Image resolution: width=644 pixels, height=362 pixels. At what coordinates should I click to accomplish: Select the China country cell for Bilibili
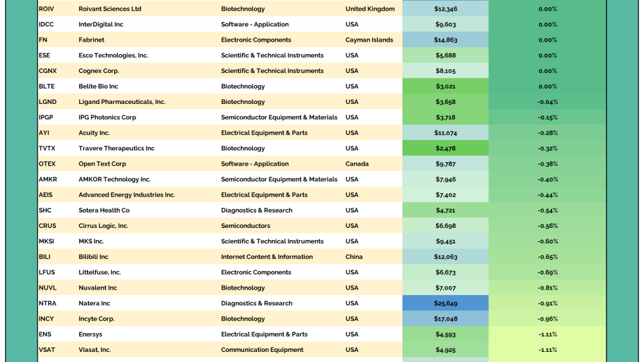354,257
